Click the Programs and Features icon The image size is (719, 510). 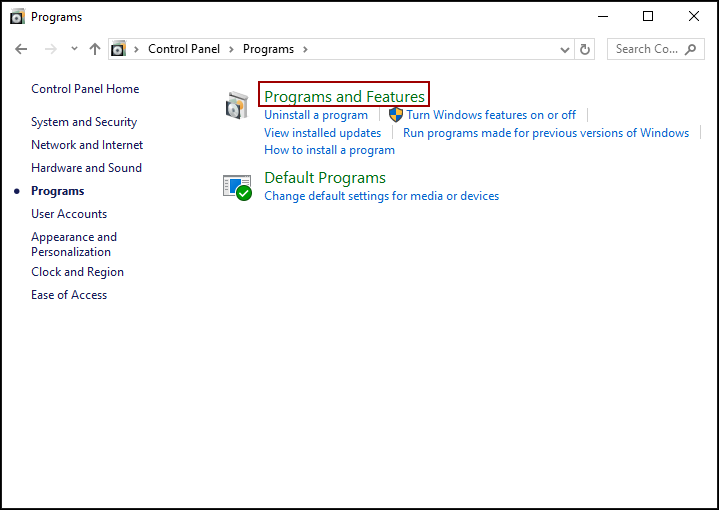pyautogui.click(x=237, y=105)
